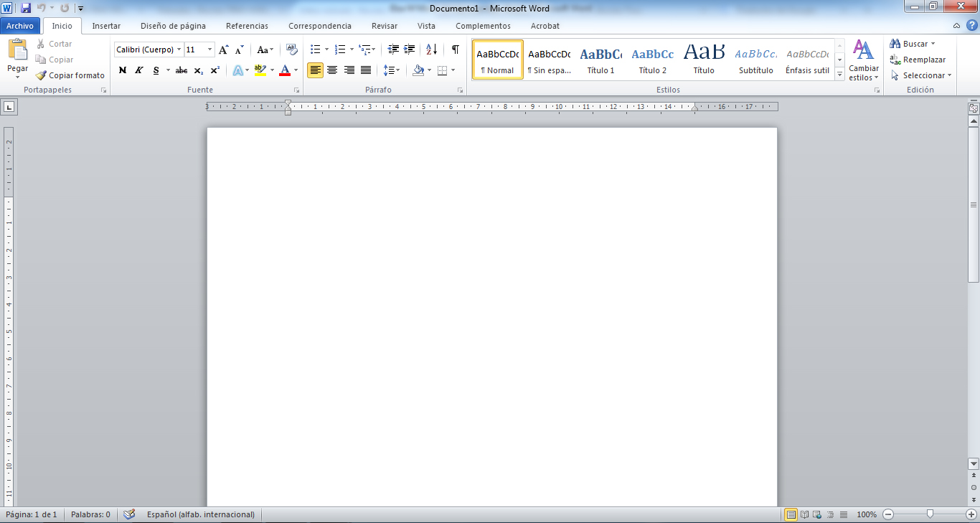
Task: Click the clear formatting icon
Action: click(291, 50)
